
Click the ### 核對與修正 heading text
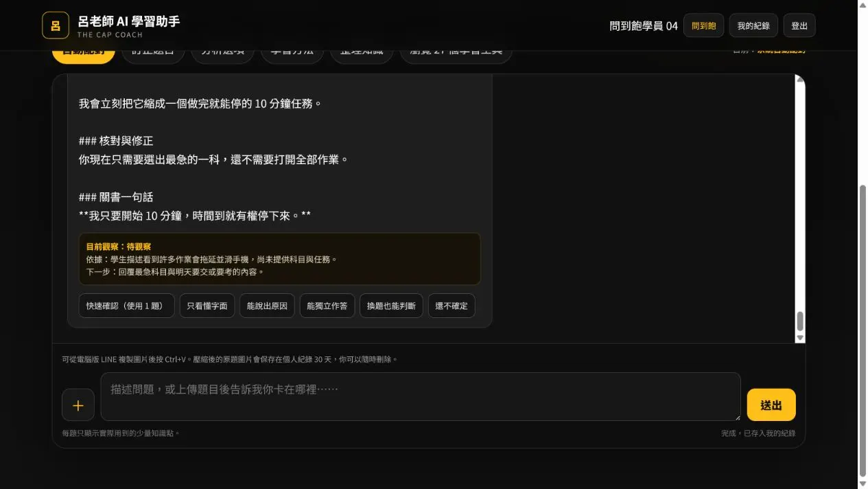coord(116,141)
